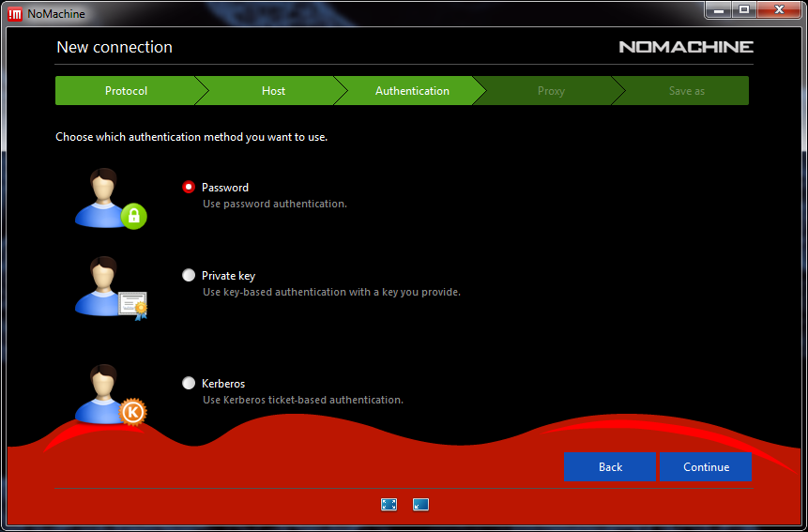Click the "Private key" option label

click(228, 276)
